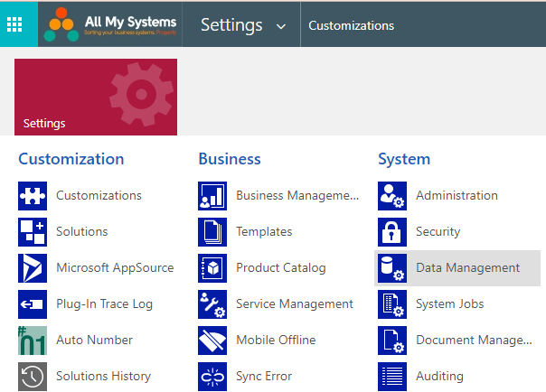
Task: Click the Sync Error chain icon
Action: [x=212, y=377]
